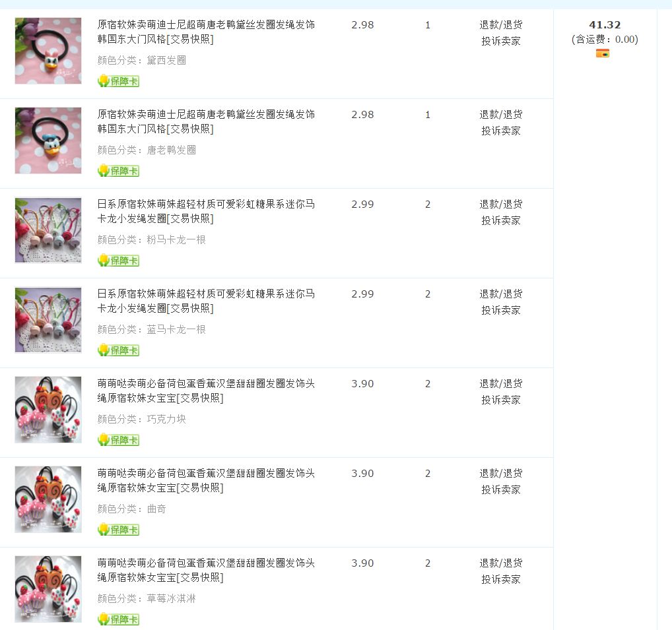Click the 保障卡 badge under 蓝马卡龙一根 item
The width and height of the screenshot is (672, 630).
click(x=118, y=350)
